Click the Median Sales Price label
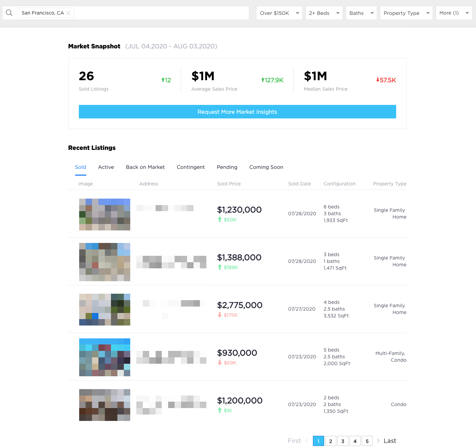The width and height of the screenshot is (476, 448). click(x=325, y=89)
